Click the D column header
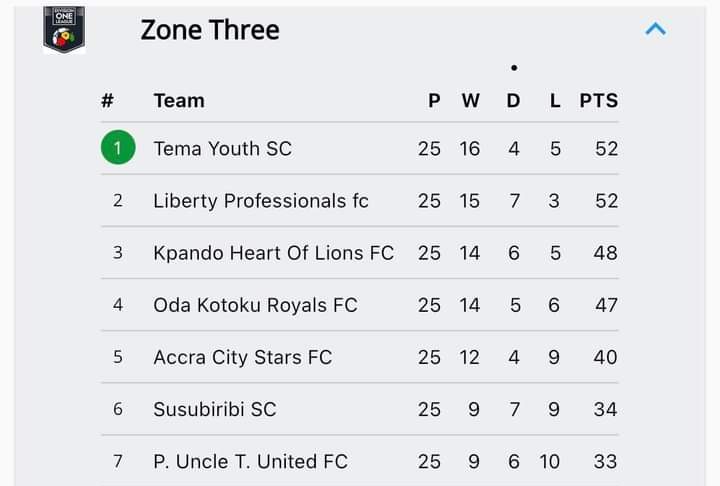Viewport: 720px width, 486px height. [x=513, y=101]
